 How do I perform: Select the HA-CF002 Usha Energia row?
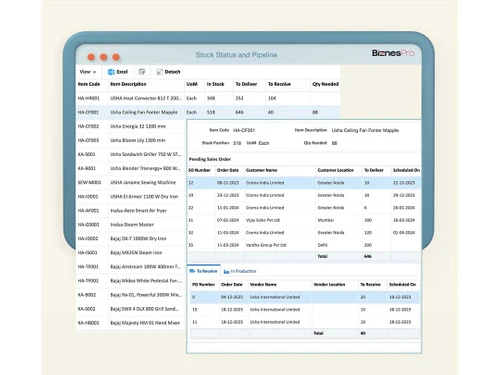[x=131, y=126]
